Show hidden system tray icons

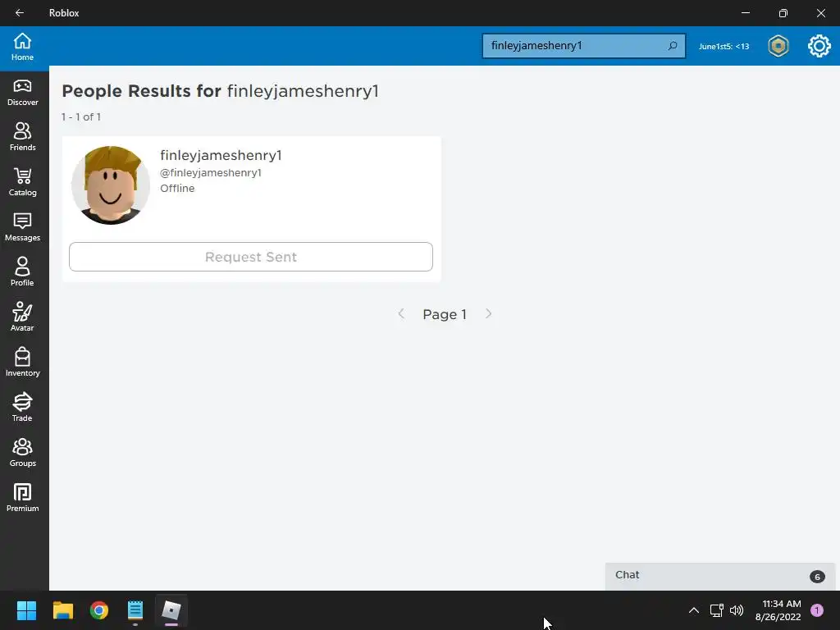click(x=694, y=610)
